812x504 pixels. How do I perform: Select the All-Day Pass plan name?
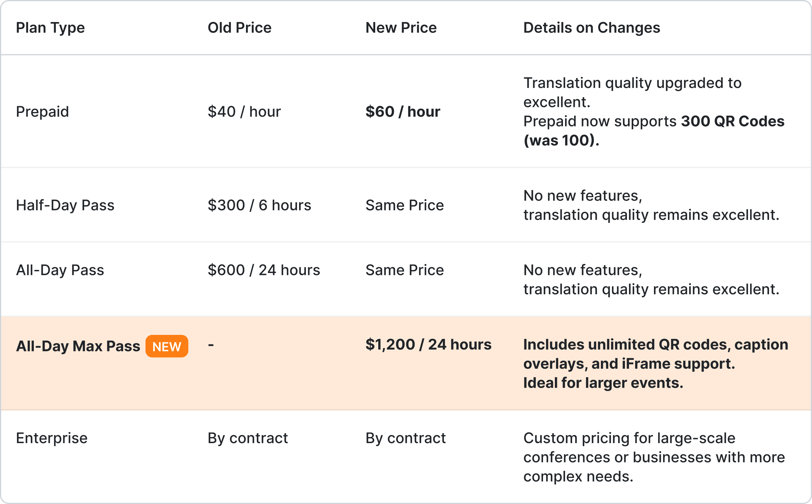point(60,270)
